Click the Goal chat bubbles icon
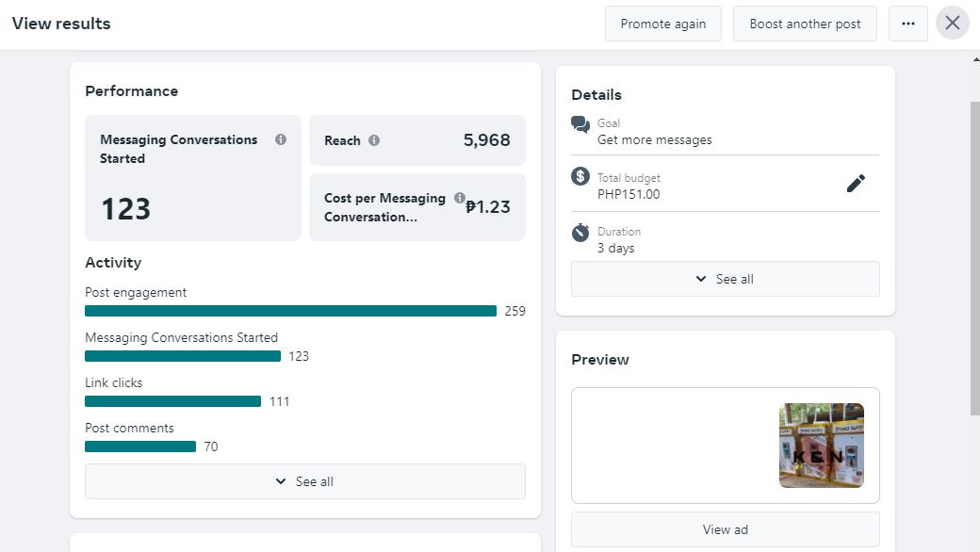Viewport: 980px width, 552px height. [580, 124]
